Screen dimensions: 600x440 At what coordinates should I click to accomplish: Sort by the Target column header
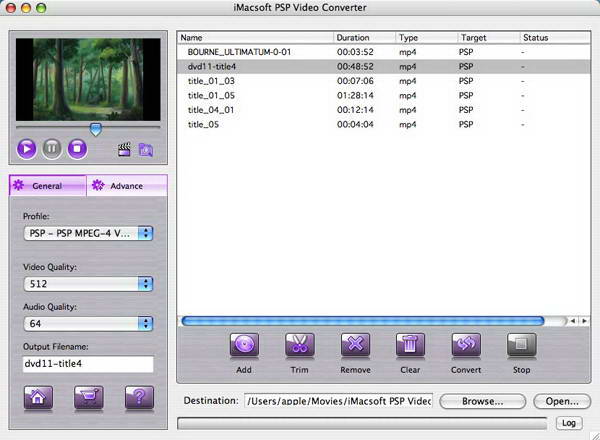tap(489, 37)
